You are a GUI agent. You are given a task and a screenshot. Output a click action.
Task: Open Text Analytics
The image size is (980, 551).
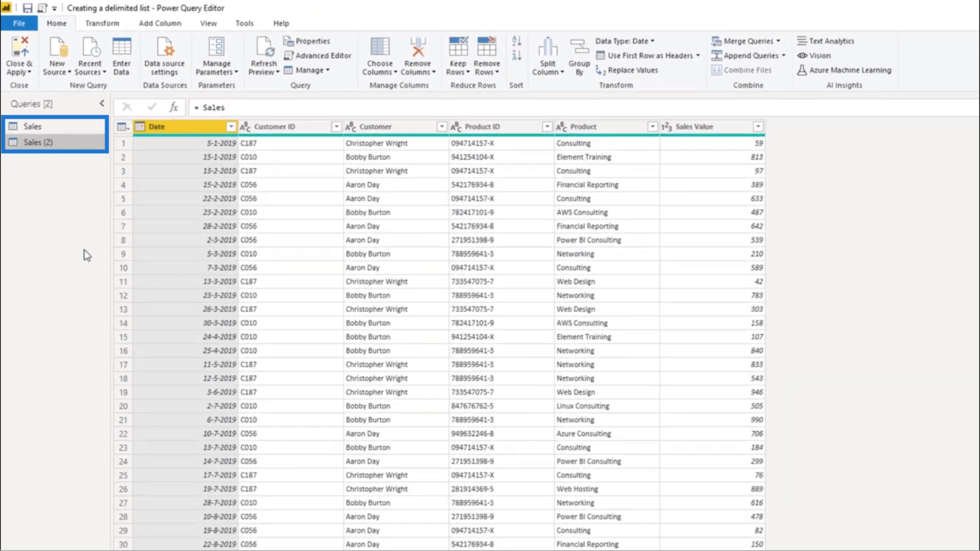coord(825,41)
